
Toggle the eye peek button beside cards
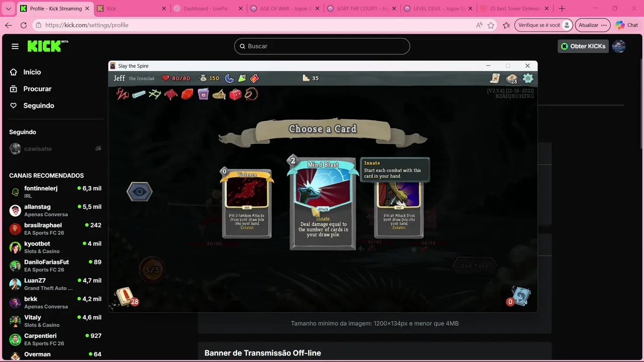pos(139,192)
